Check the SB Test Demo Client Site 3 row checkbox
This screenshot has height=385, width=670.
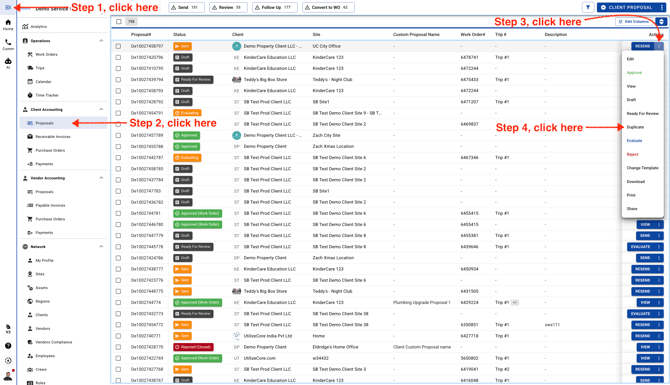(118, 369)
